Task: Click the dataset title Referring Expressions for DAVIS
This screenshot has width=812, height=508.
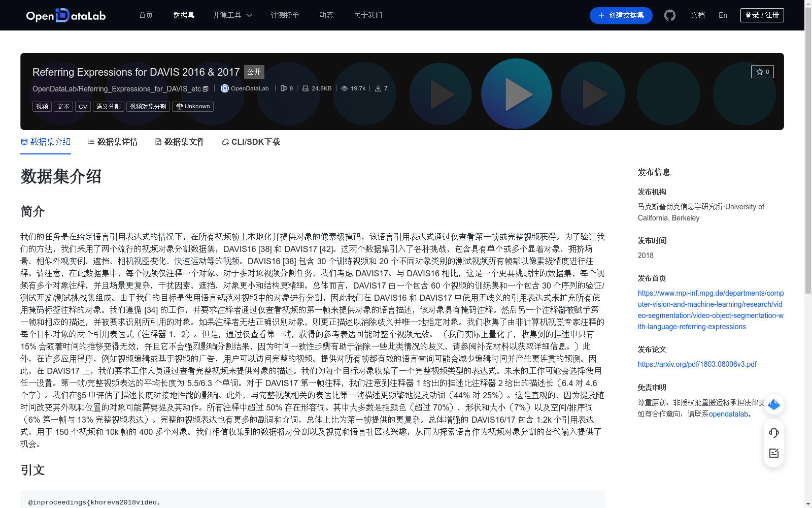Action: click(136, 72)
